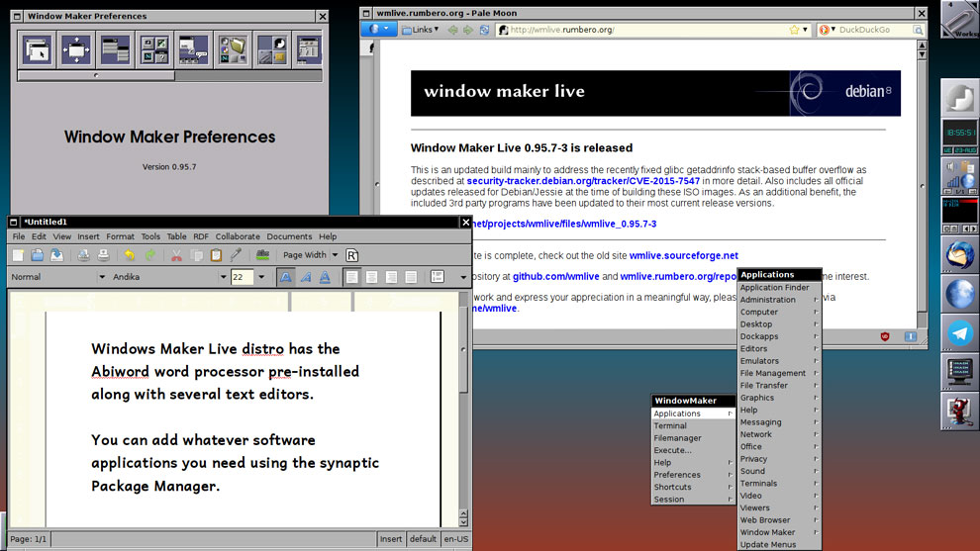Set left text alignment in AbiWord
Screen dimensions: 980x551
(351, 277)
